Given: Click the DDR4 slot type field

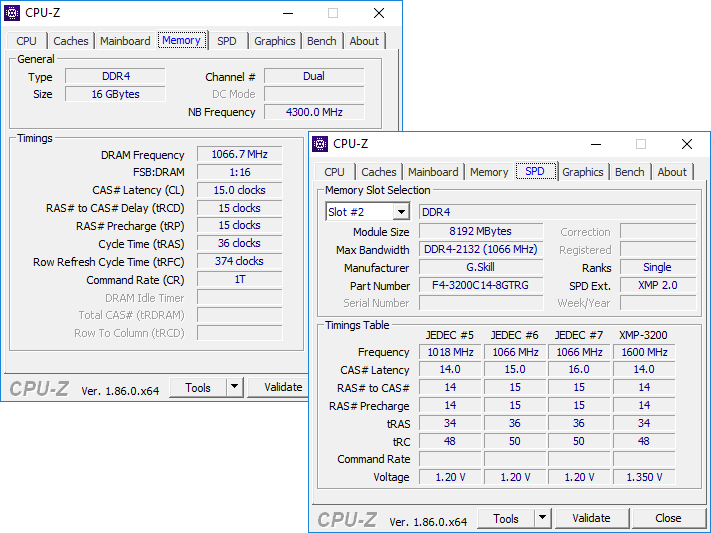Looking at the screenshot, I should point(557,212).
